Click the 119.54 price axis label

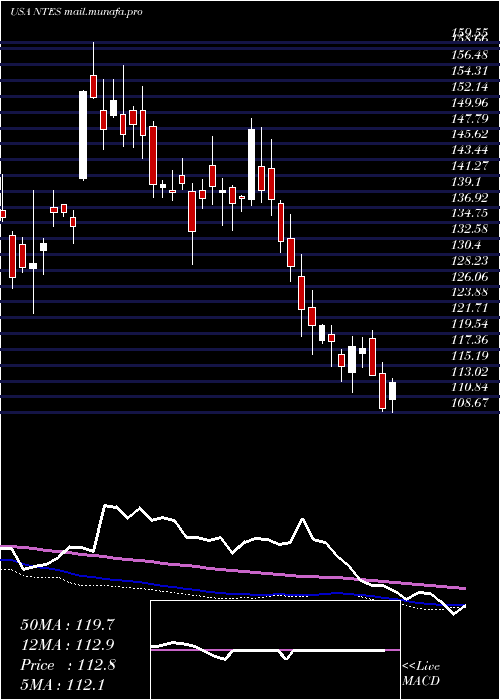[x=469, y=324]
